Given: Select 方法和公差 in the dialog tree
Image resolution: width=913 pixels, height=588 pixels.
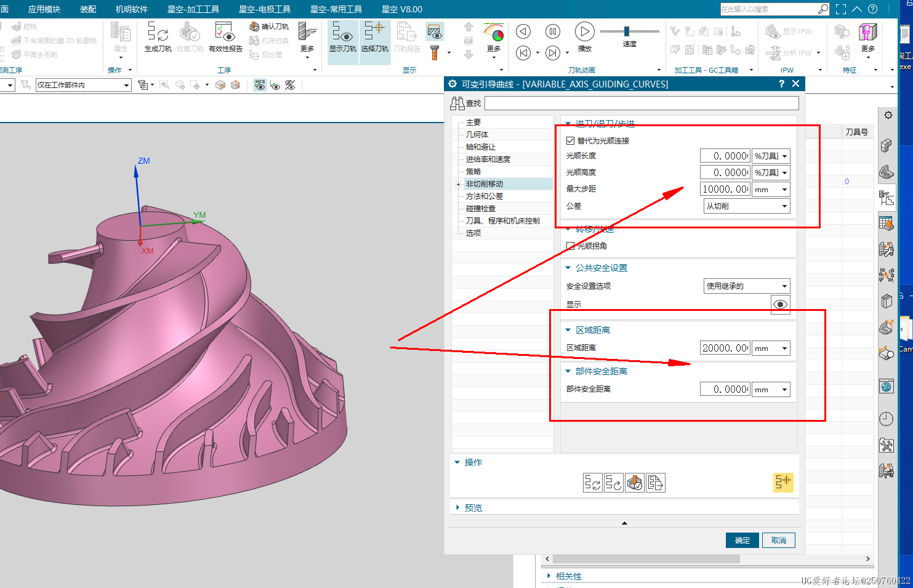Looking at the screenshot, I should (485, 196).
